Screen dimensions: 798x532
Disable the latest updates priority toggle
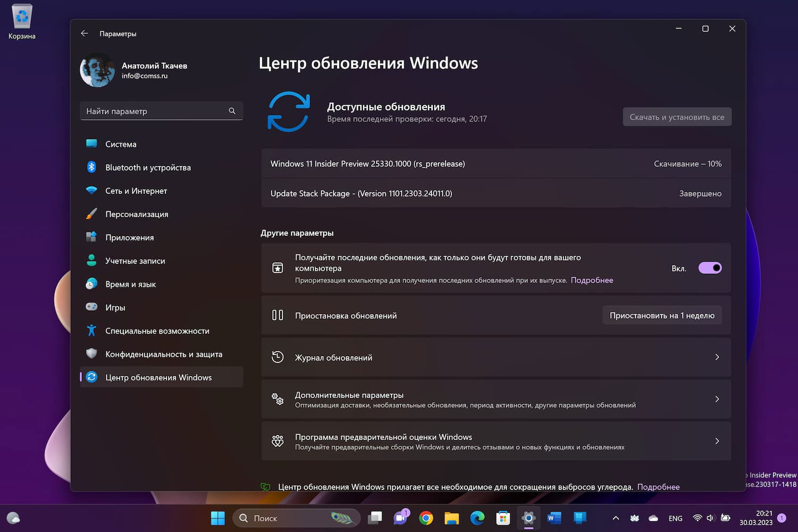(x=710, y=268)
